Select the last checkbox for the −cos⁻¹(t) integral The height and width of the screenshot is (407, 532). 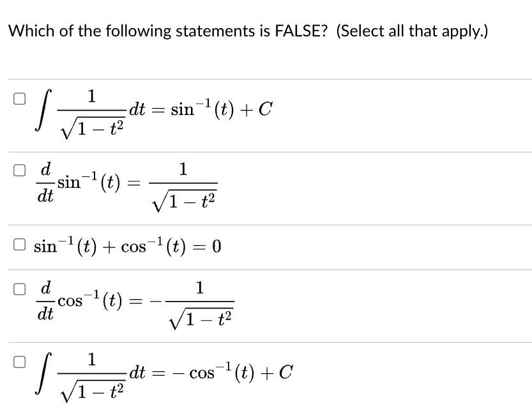click(19, 360)
